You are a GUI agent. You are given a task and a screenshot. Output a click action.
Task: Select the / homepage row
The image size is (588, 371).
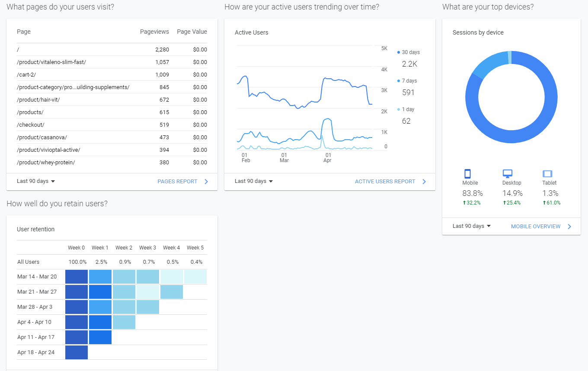point(112,49)
